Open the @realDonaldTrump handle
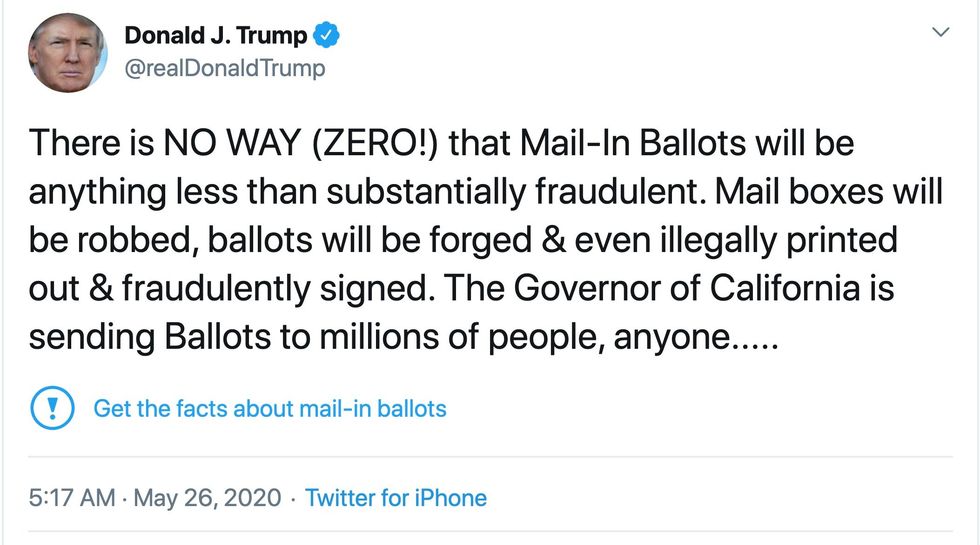This screenshot has height=545, width=980. [x=224, y=68]
